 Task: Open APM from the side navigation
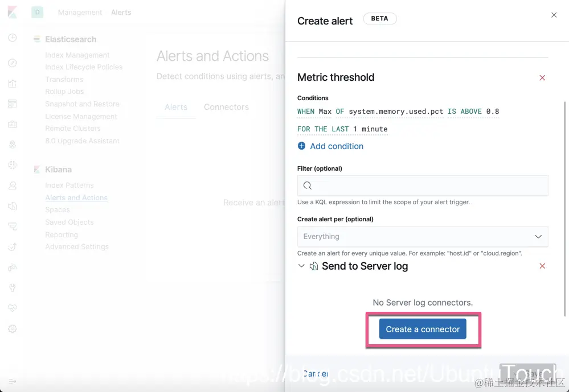pos(13,226)
